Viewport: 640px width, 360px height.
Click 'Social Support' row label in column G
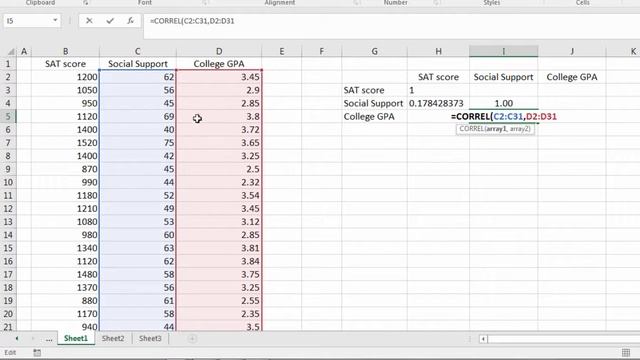click(x=374, y=103)
